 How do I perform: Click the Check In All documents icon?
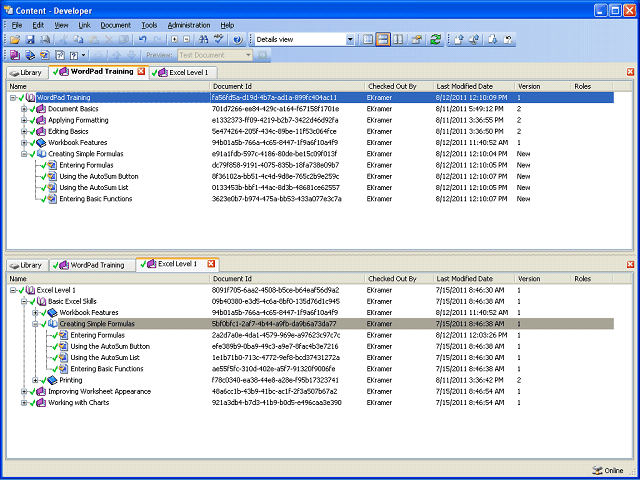pyautogui.click(x=474, y=40)
